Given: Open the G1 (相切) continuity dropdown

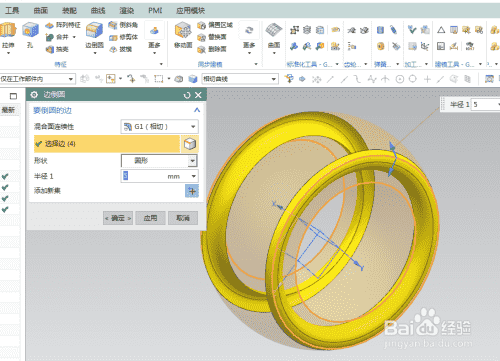Looking at the screenshot, I should click(x=159, y=127).
